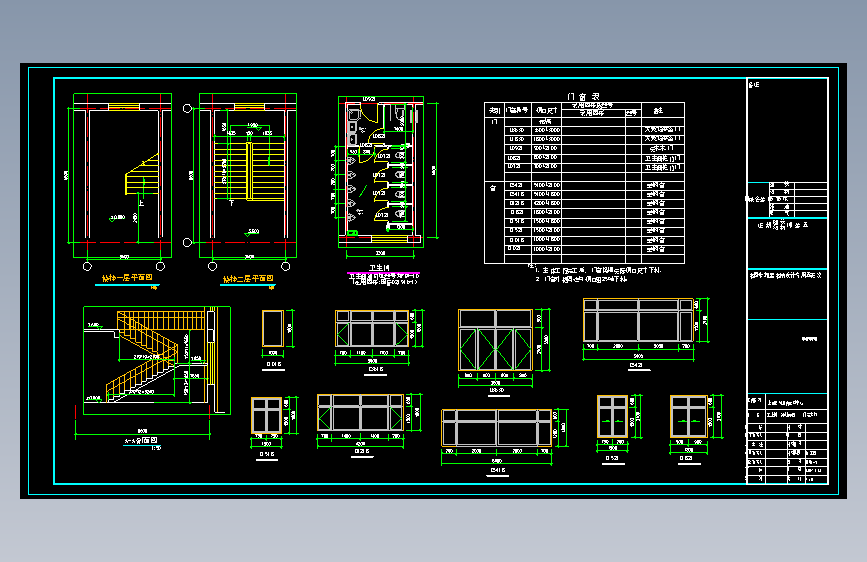Click the C4115 label beneath its window elevation

coord(497,470)
